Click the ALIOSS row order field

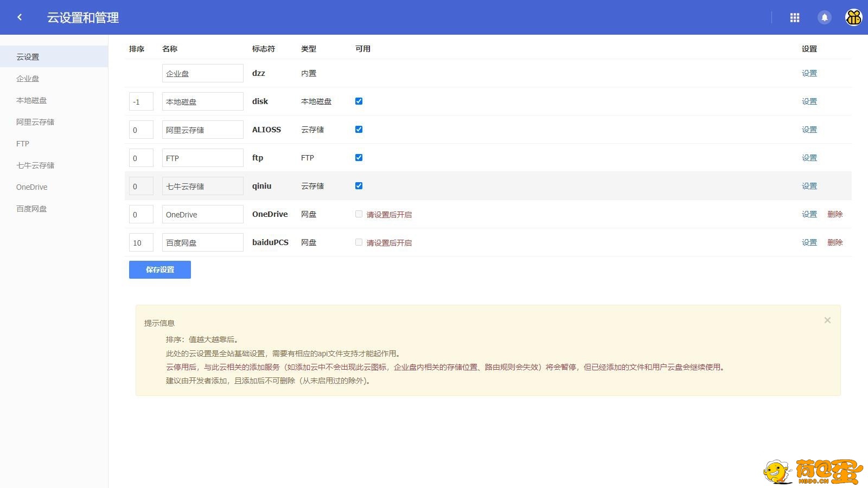[141, 130]
